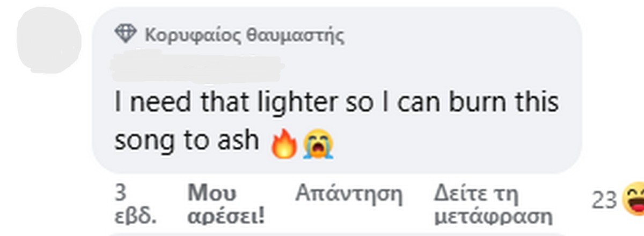Select Δείτε τη μετάφραση to translate
644x236 pixels.
493,204
